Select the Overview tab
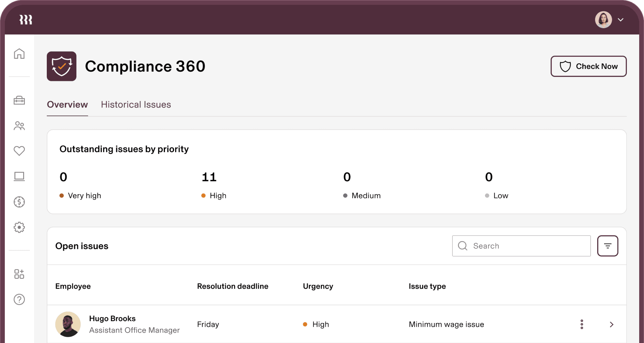This screenshot has height=343, width=644. [x=67, y=105]
